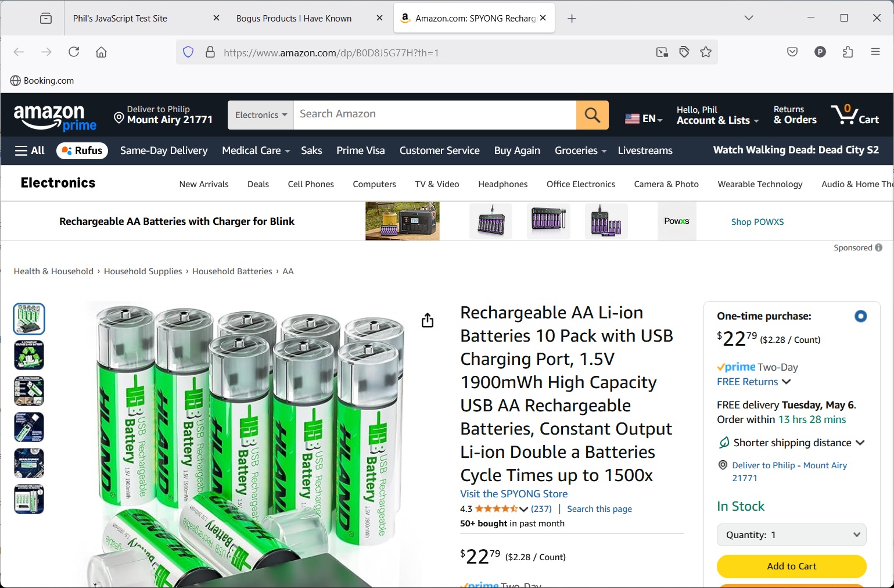894x588 pixels.
Task: Open the Firefox hamburger application menu
Action: (x=875, y=52)
